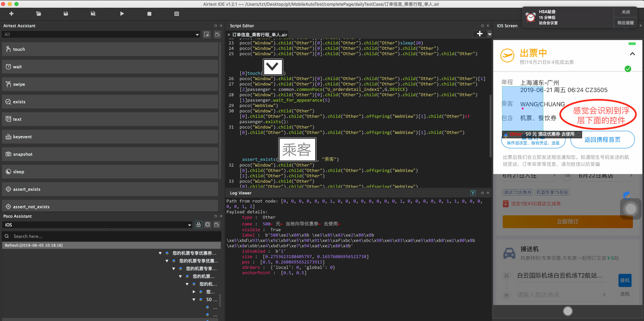Select the assert_not_exists command
The width and height of the screenshot is (644, 321).
pyautogui.click(x=110, y=206)
